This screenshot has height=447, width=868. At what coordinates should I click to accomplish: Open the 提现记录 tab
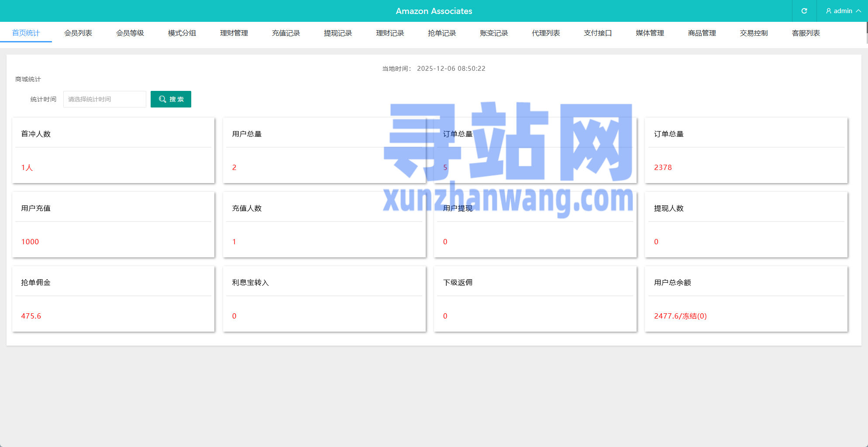coord(338,32)
